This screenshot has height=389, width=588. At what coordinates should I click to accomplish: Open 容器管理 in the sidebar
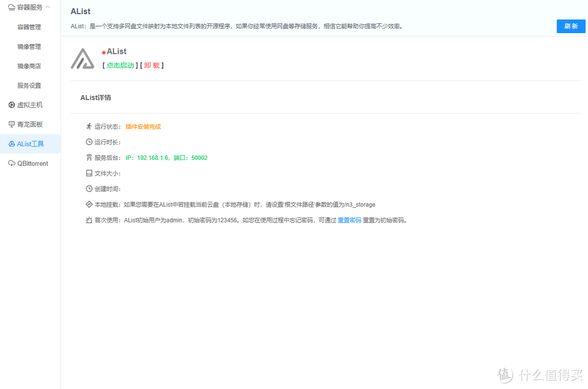pos(29,27)
